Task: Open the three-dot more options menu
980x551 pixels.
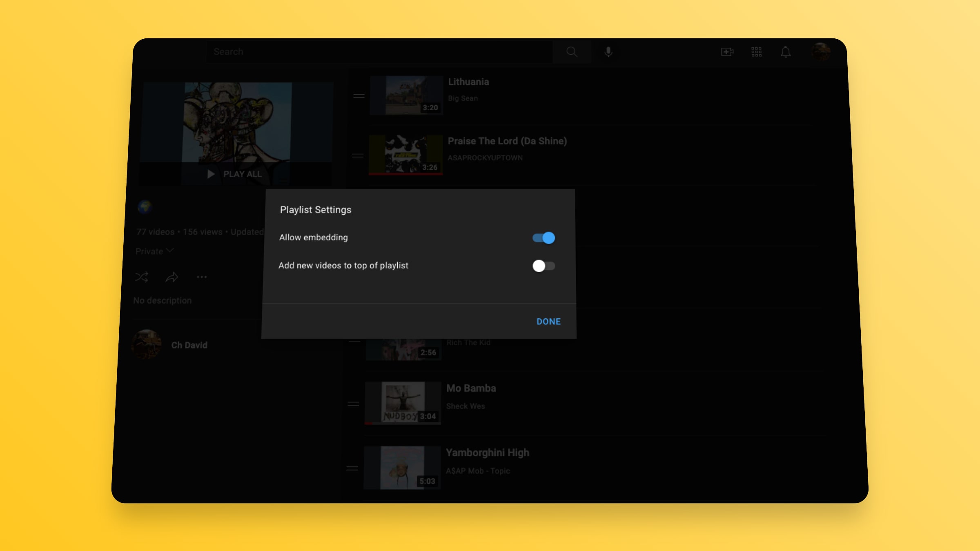Action: coord(202,277)
